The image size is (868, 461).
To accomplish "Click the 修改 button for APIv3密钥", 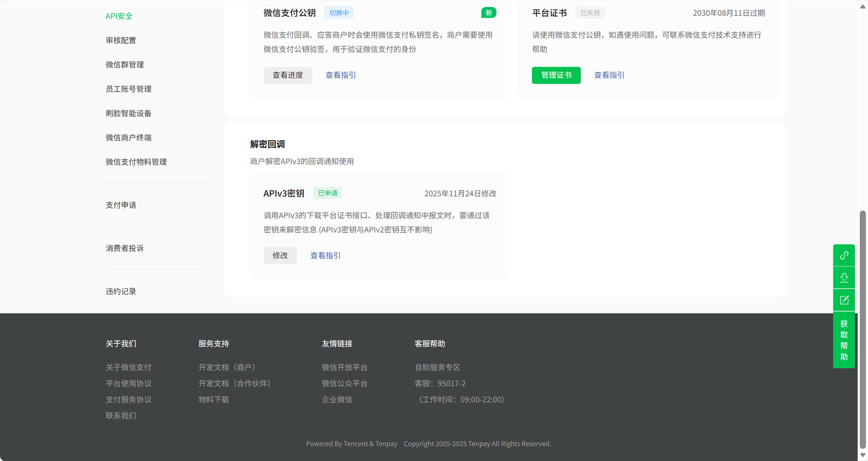I will coord(280,255).
